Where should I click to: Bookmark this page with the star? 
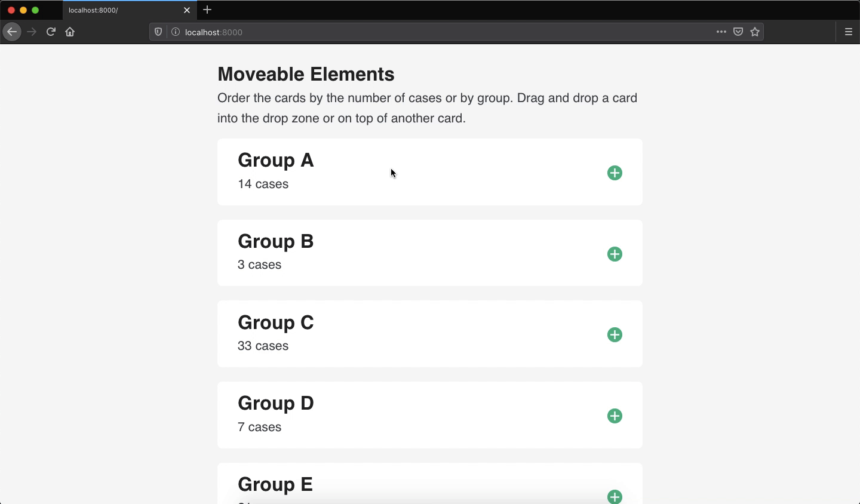pyautogui.click(x=755, y=32)
